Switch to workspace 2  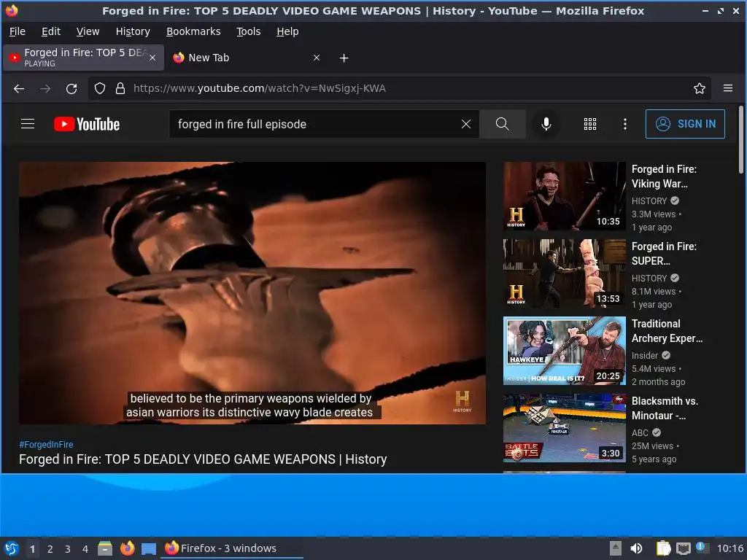[50, 549]
